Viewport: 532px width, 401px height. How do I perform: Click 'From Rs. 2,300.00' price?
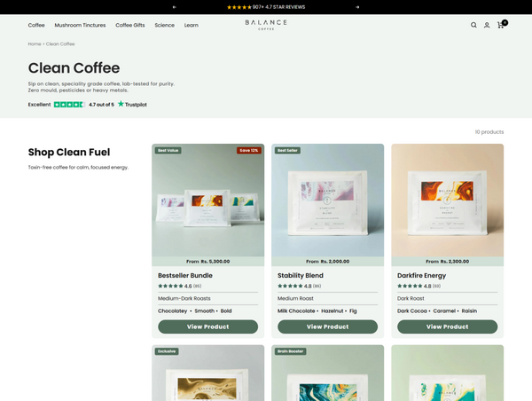click(x=448, y=262)
